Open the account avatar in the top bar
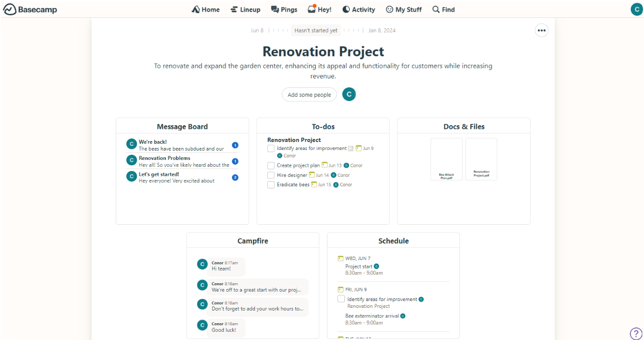 (x=637, y=9)
